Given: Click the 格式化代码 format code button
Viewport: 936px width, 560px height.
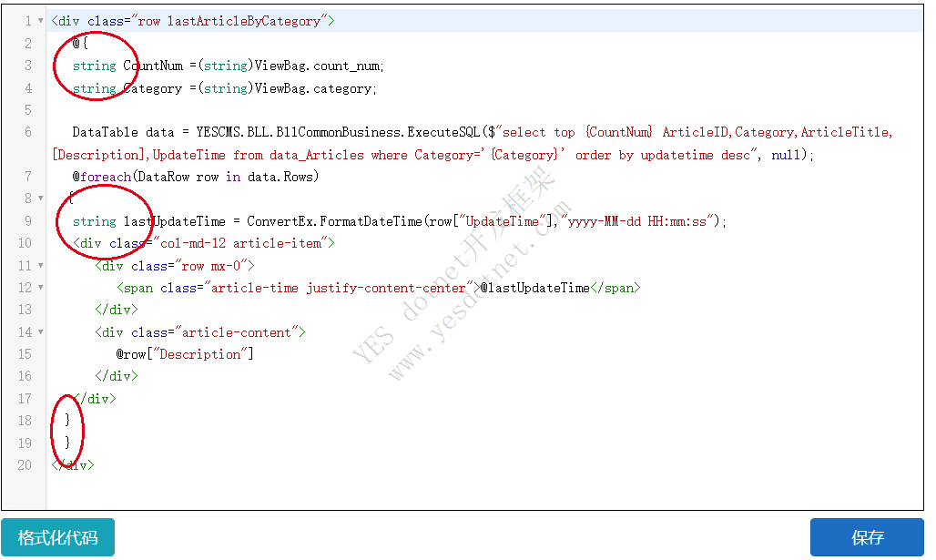Looking at the screenshot, I should [x=58, y=537].
